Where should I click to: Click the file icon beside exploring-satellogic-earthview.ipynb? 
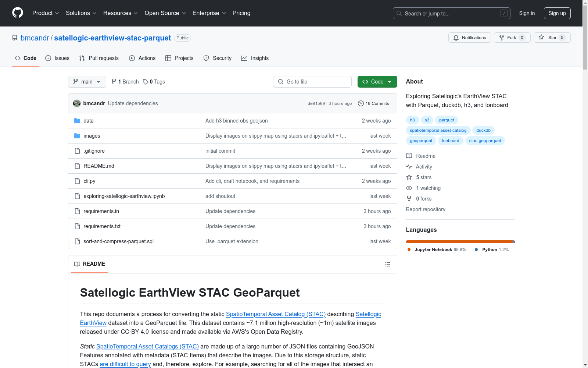click(x=77, y=196)
